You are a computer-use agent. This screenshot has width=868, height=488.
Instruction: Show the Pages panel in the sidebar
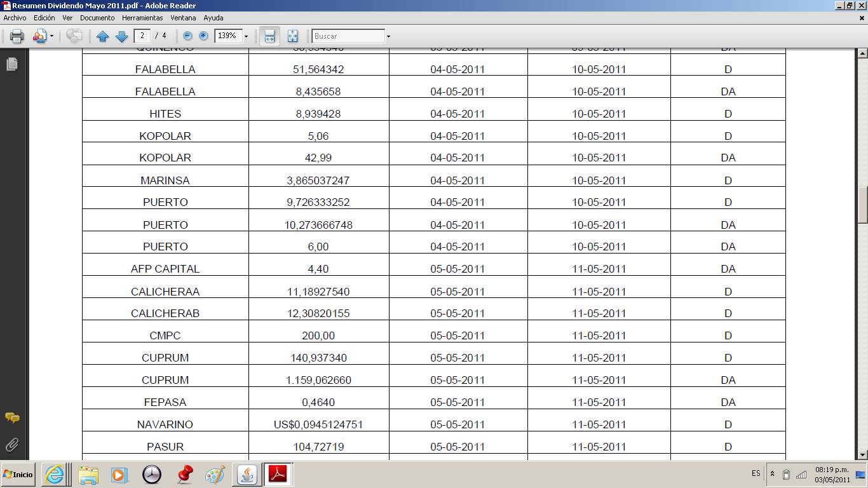coord(11,64)
